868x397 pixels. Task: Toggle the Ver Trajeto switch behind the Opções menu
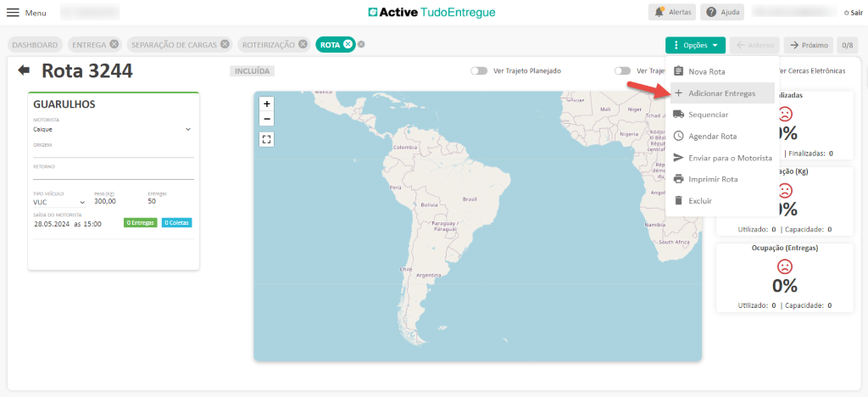coord(623,71)
